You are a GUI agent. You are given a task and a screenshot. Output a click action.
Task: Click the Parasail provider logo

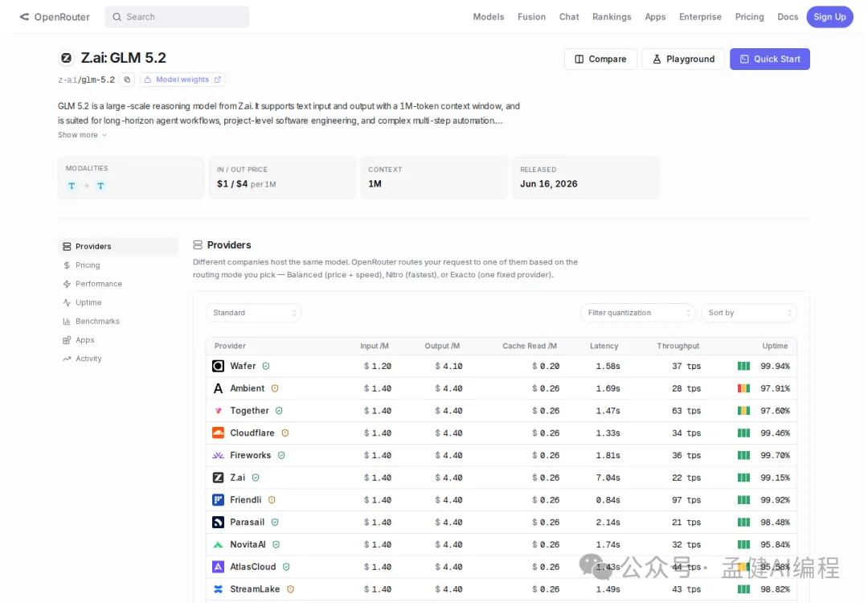point(218,522)
